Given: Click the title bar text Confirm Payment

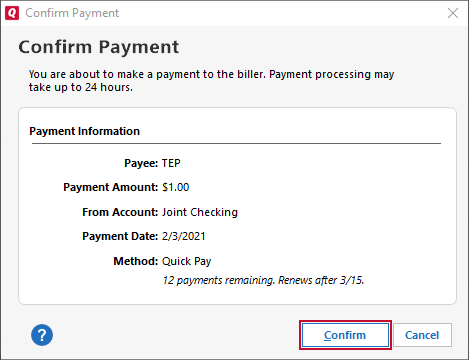Looking at the screenshot, I should (x=72, y=13).
